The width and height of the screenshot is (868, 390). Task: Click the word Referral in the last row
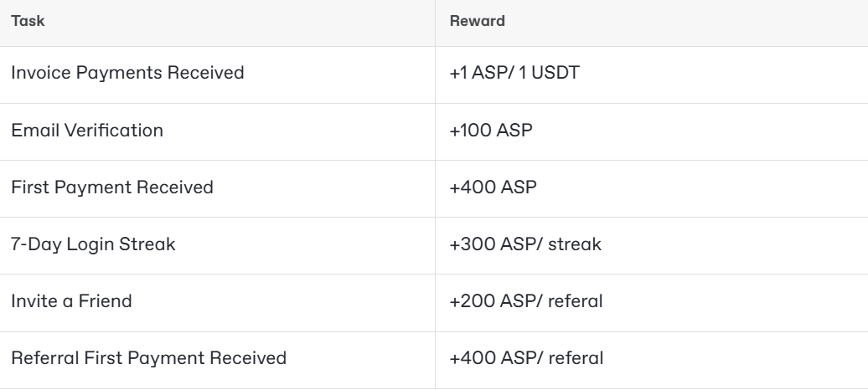tap(40, 358)
